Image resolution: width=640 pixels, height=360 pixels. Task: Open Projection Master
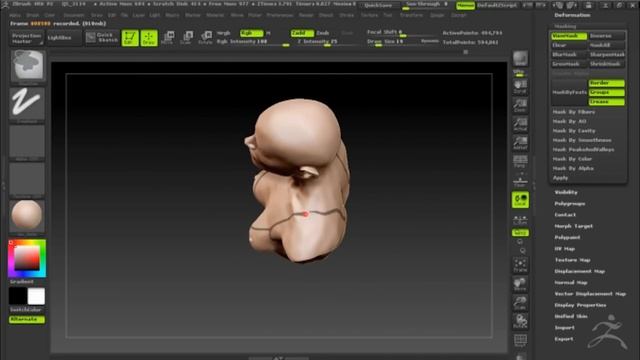pyautogui.click(x=27, y=38)
